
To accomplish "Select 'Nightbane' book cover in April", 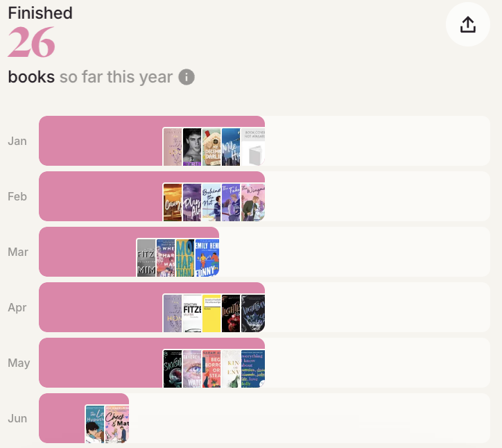I will pos(252,313).
